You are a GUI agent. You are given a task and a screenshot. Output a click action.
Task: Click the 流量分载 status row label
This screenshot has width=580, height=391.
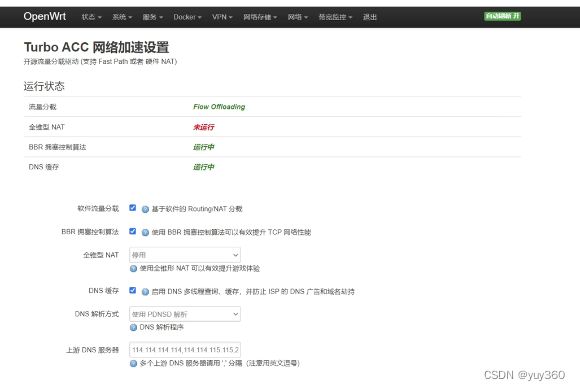(x=43, y=107)
